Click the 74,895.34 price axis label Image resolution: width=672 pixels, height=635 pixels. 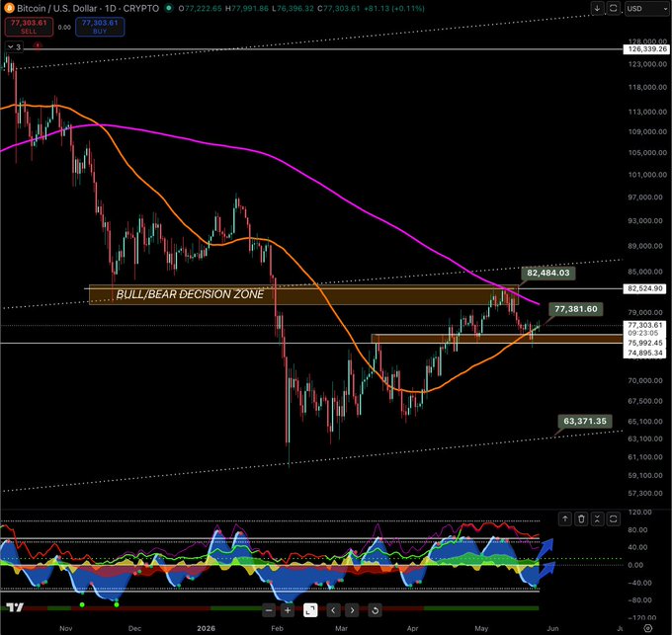[645, 353]
